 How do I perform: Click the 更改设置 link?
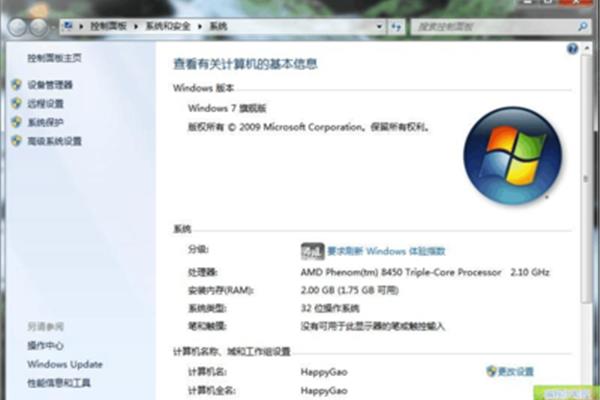pyautogui.click(x=515, y=371)
